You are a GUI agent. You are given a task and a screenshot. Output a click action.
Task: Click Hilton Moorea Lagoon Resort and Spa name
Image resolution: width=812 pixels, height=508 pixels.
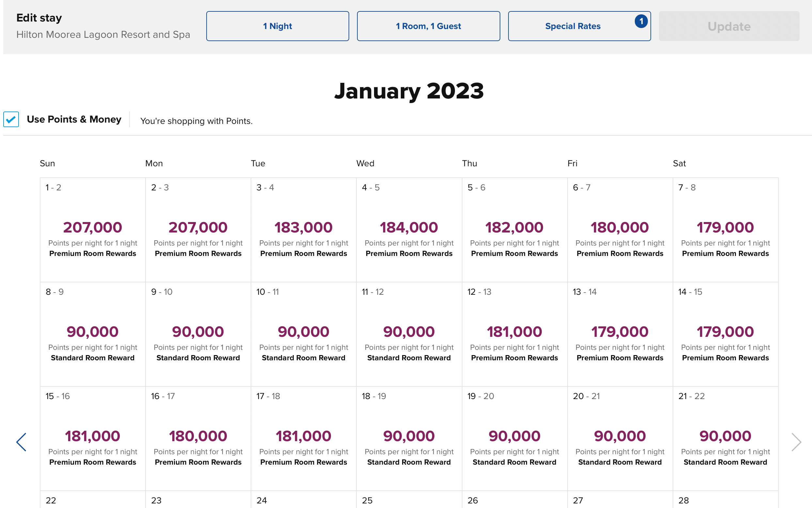pos(103,35)
